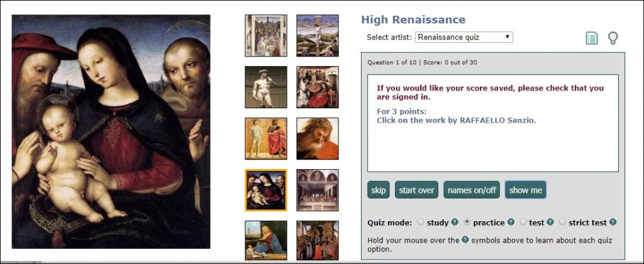Click help symbol next to study mode
Screen dimensions: 644x264
point(455,223)
